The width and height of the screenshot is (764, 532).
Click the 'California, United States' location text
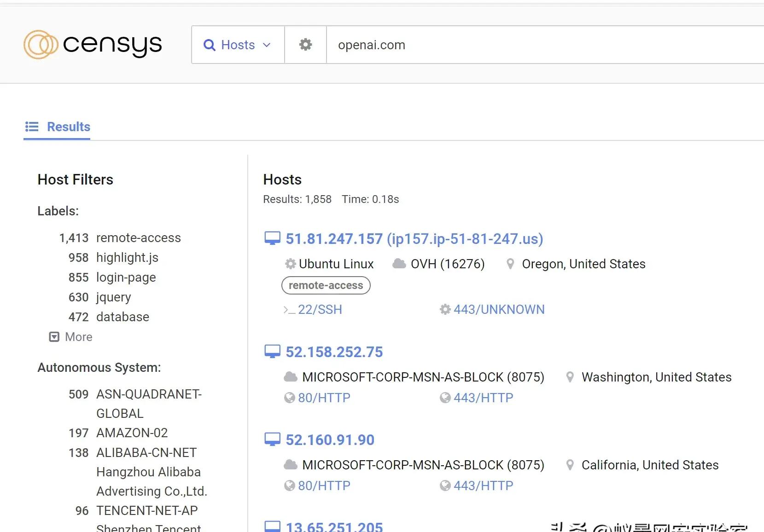650,465
